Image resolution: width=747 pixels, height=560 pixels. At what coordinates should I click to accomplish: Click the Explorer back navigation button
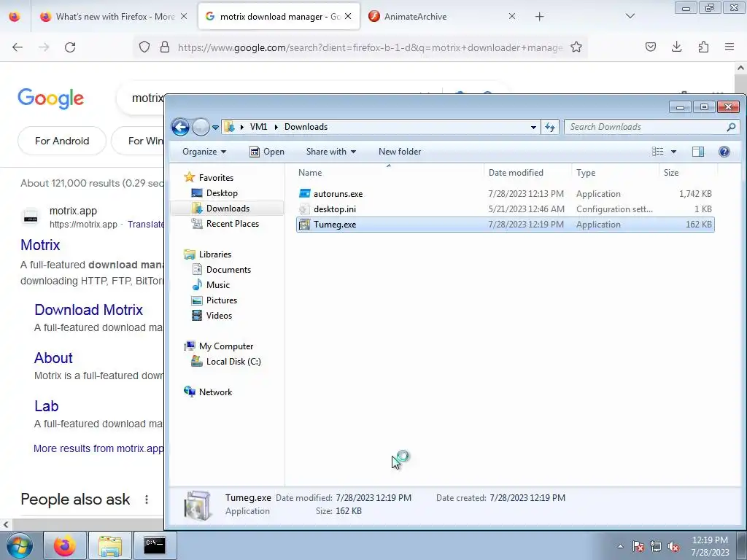pos(181,127)
